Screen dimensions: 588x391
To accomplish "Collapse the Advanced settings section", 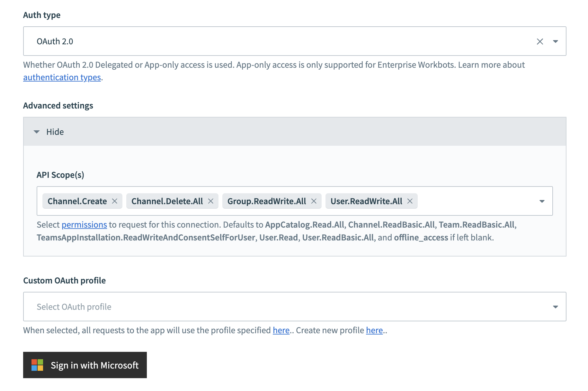I will (55, 132).
